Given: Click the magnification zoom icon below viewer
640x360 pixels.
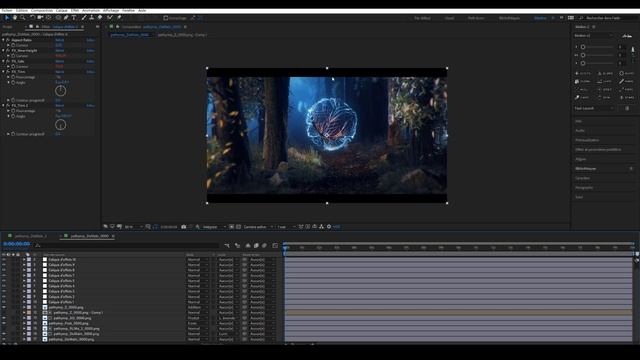Looking at the screenshot, I should coord(148,227).
